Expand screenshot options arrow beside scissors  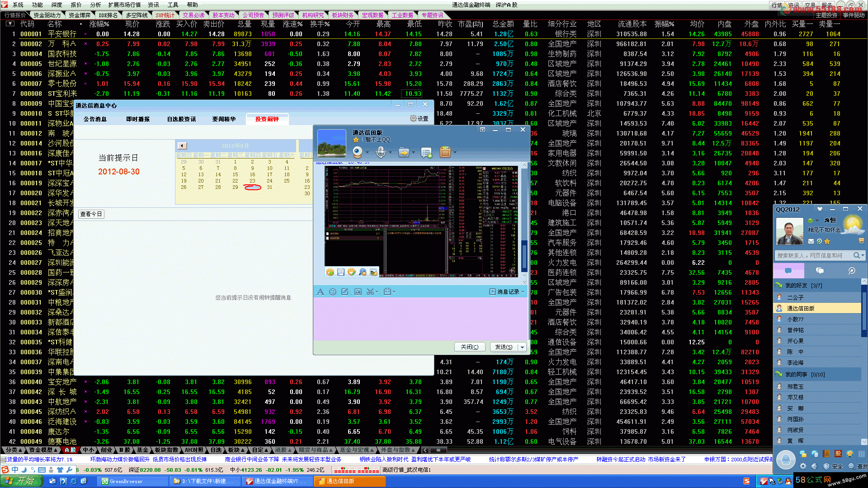[x=377, y=292]
